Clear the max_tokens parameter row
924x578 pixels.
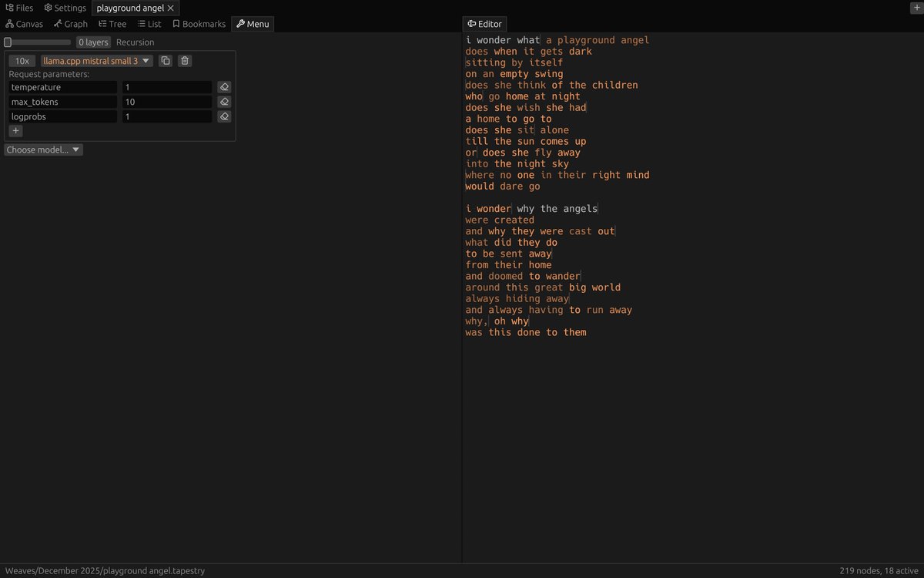point(224,102)
